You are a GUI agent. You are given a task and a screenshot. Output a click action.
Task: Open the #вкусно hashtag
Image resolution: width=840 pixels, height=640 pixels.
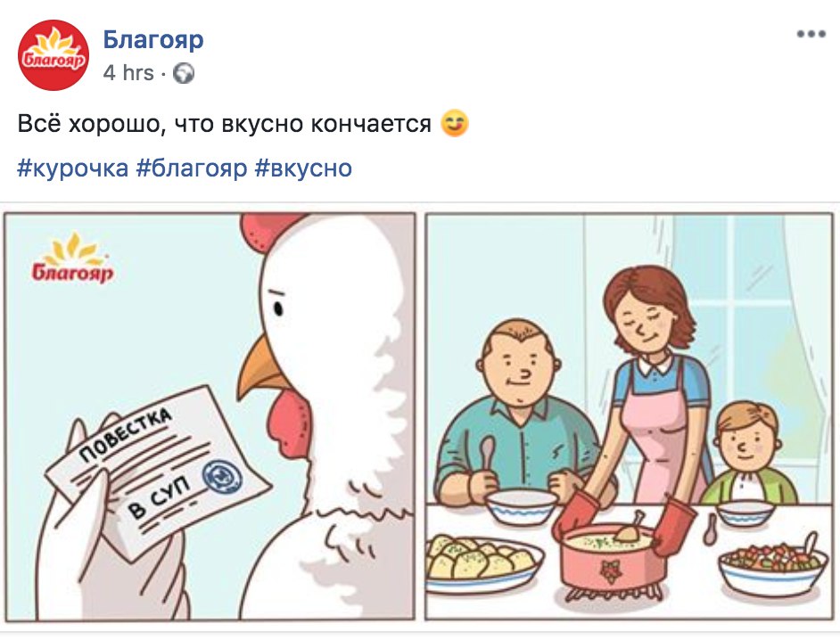[303, 168]
